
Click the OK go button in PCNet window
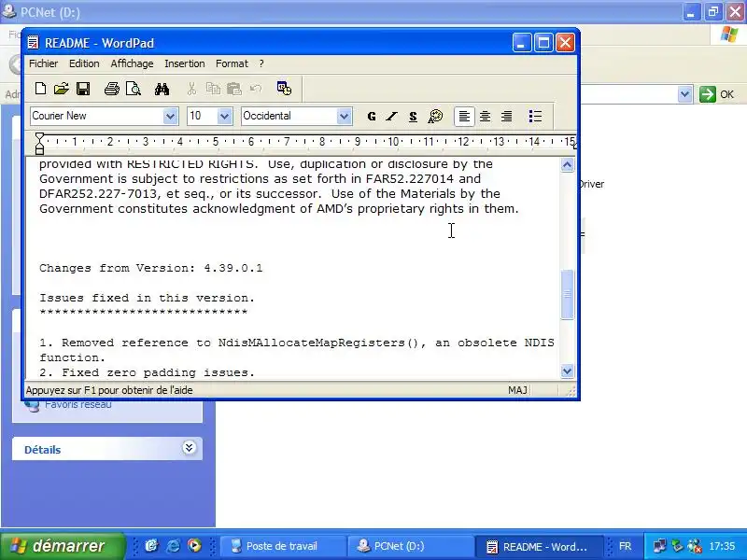717,94
